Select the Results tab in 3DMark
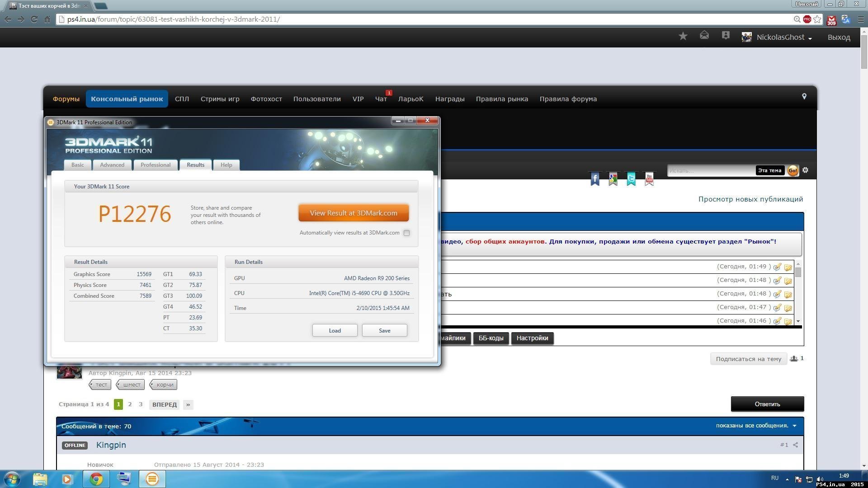Viewport: 868px width, 488px height. coord(195,165)
